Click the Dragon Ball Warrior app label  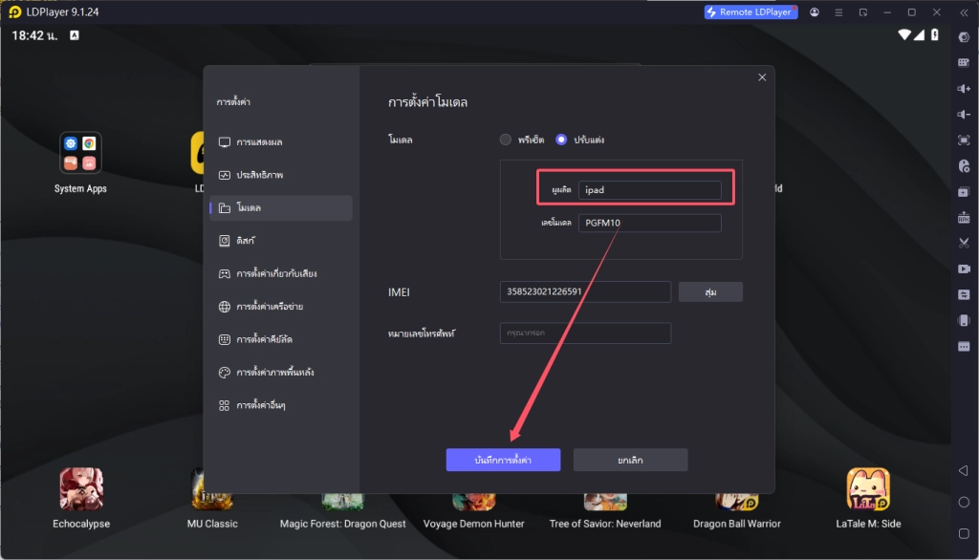737,524
